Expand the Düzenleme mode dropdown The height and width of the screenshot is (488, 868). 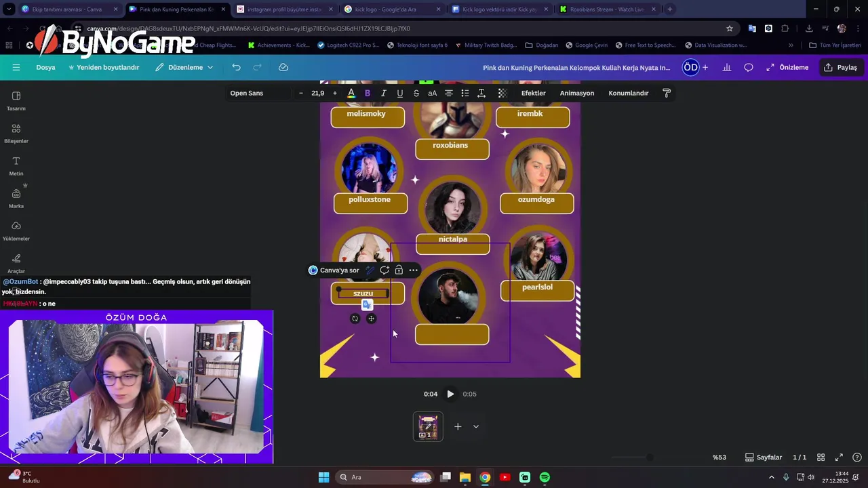pyautogui.click(x=184, y=67)
